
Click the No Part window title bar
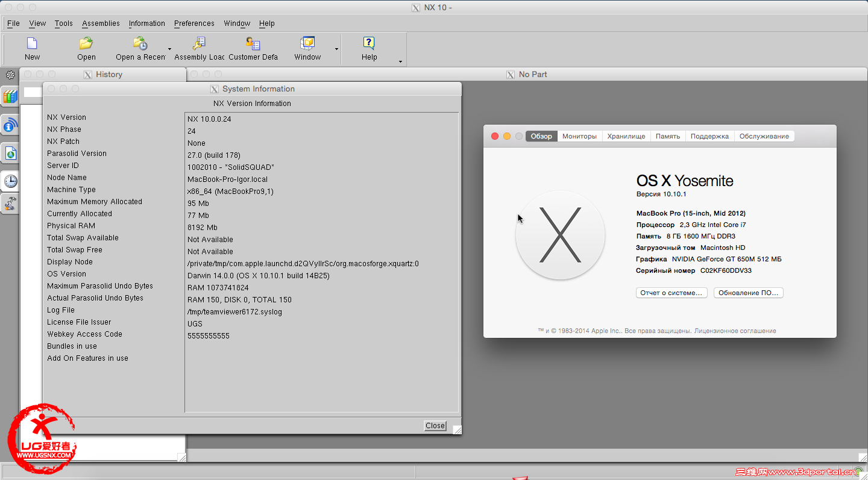(527, 74)
